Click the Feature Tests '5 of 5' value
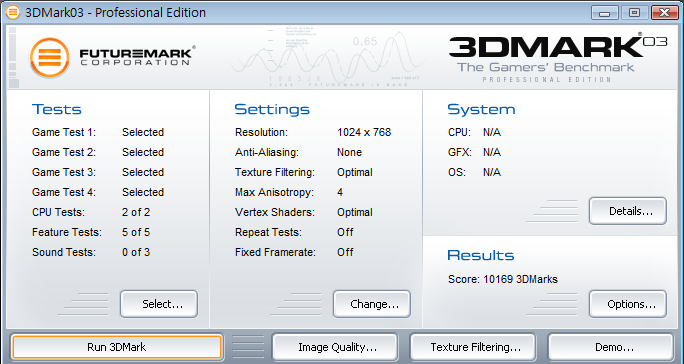Viewport: 684px width, 364px height. tap(136, 232)
